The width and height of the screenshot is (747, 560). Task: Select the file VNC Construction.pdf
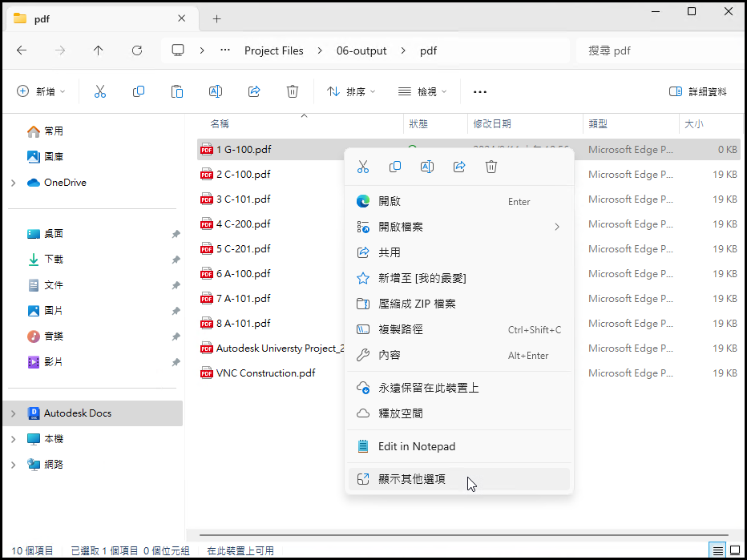pyautogui.click(x=265, y=373)
